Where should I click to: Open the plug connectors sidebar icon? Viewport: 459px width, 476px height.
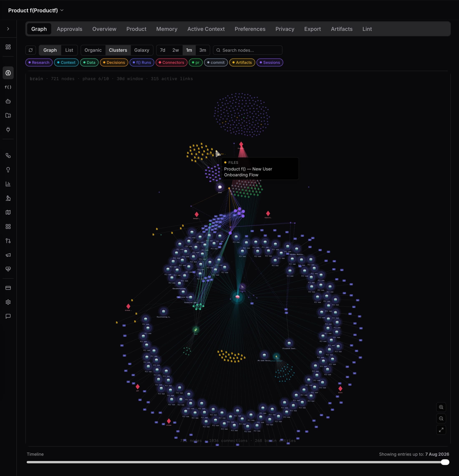coord(8,129)
